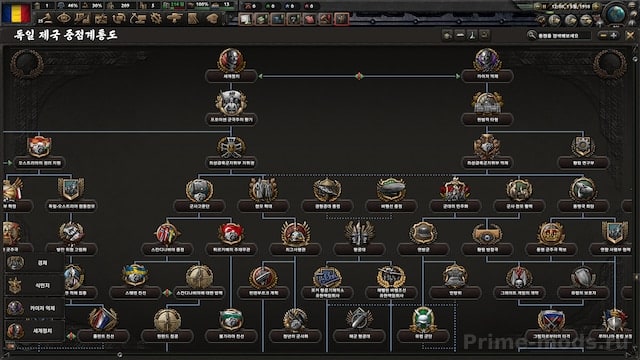Select the Bulgarian flag focus
The width and height of the screenshot is (640, 360).
point(231,326)
